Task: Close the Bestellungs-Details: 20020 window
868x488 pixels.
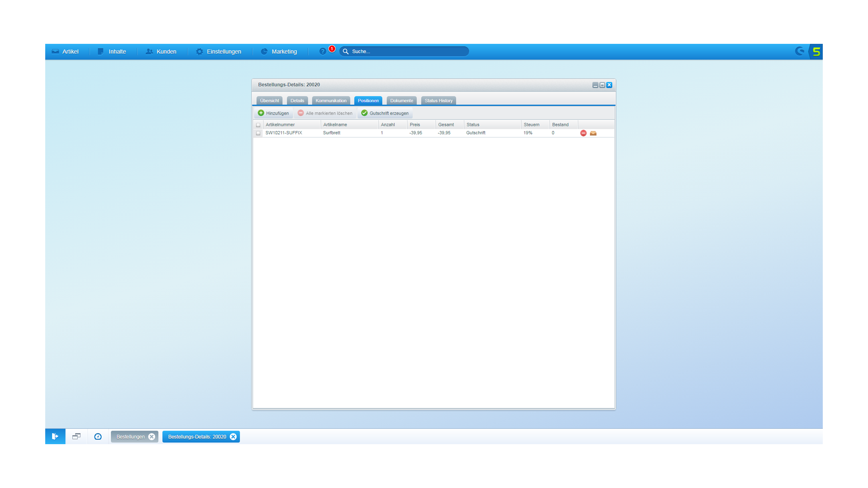Action: 609,85
